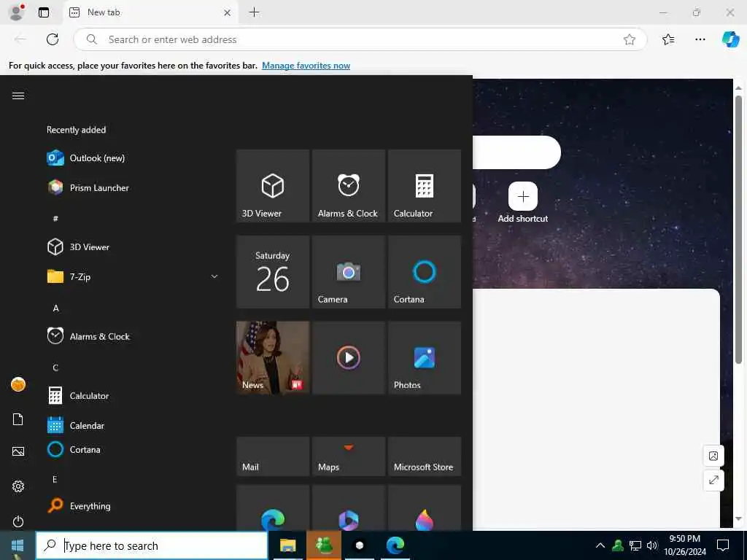Launch the Cortana tile
747x560 pixels.
(425, 272)
